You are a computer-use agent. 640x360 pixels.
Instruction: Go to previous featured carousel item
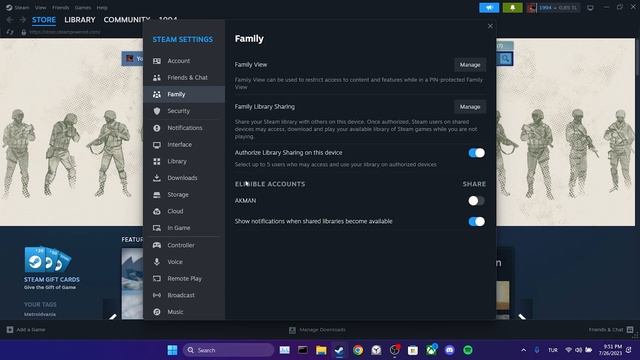tap(112, 316)
